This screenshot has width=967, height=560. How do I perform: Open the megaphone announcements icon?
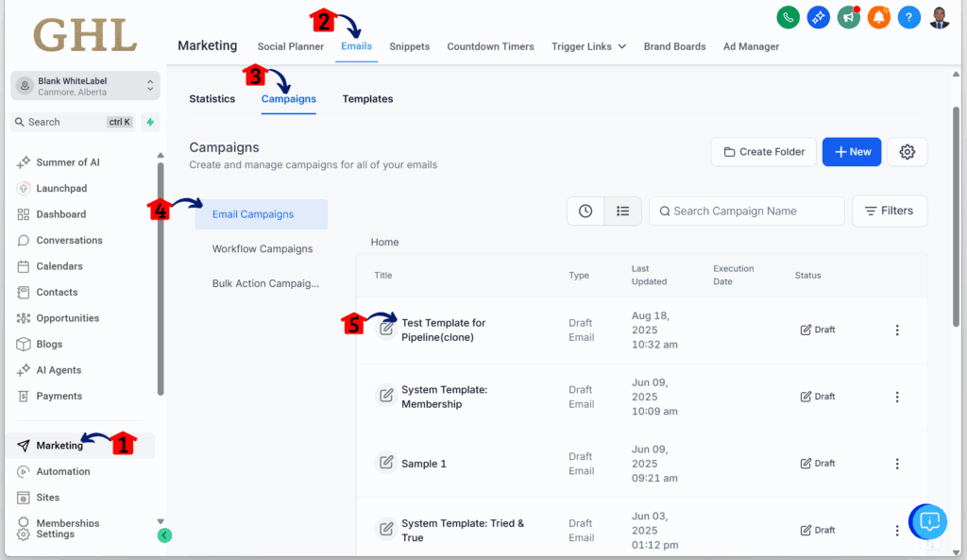click(849, 17)
